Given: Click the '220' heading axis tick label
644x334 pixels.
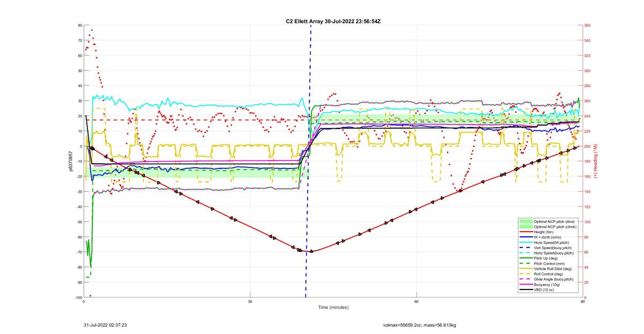Looking at the screenshot, I should (588, 131).
